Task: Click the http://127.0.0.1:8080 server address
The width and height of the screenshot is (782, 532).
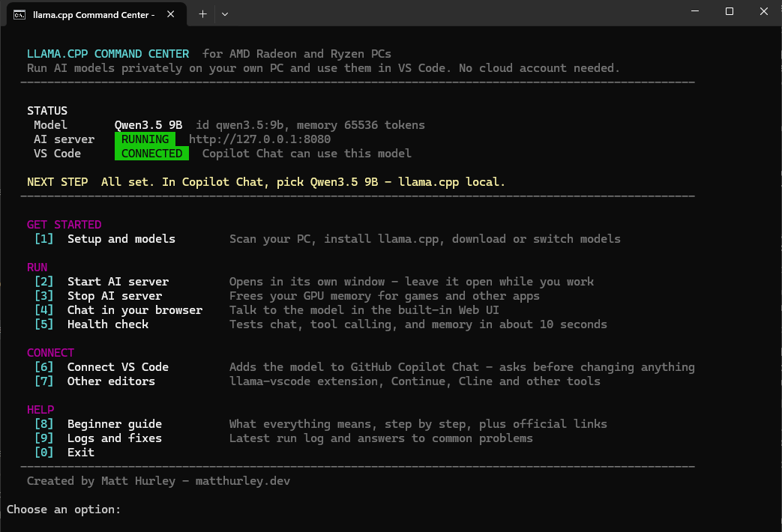Action: 260,139
